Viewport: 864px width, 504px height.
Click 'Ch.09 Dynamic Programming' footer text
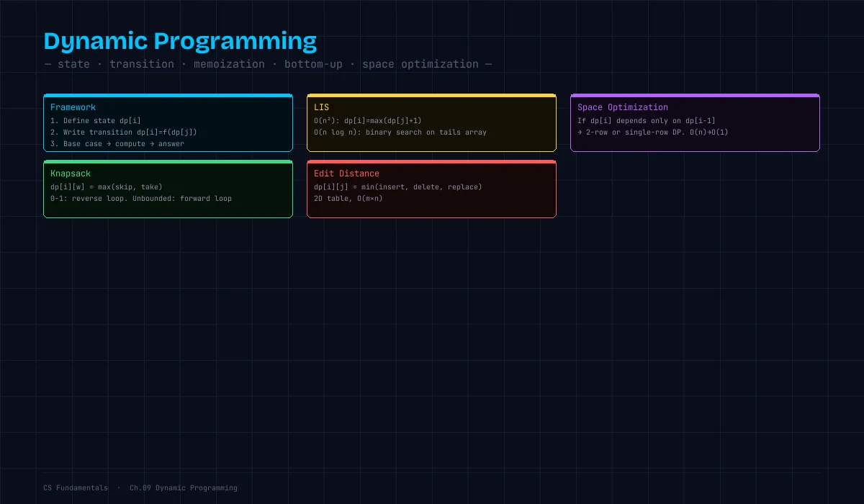184,488
